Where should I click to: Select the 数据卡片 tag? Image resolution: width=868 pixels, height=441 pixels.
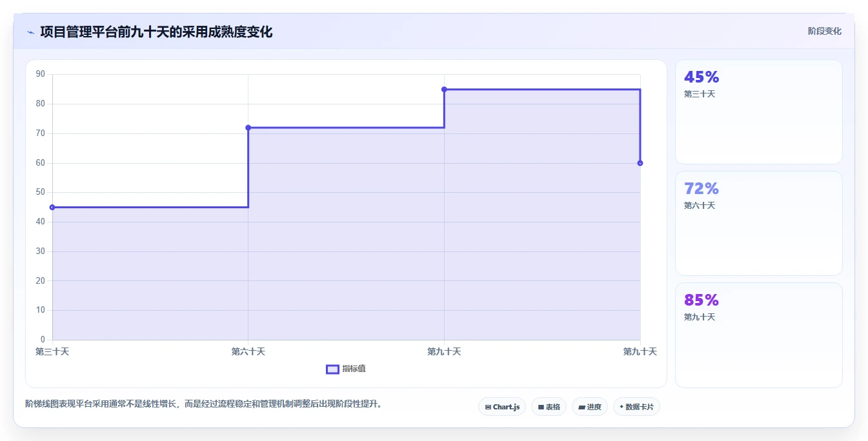pos(636,407)
